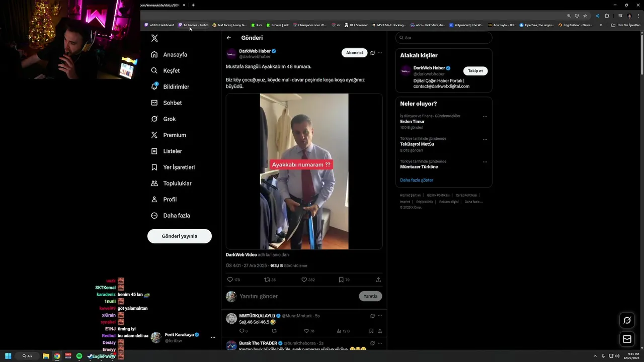Image resolution: width=644 pixels, height=362 pixels.
Task: Open Keşfet explore page
Action: point(165,70)
